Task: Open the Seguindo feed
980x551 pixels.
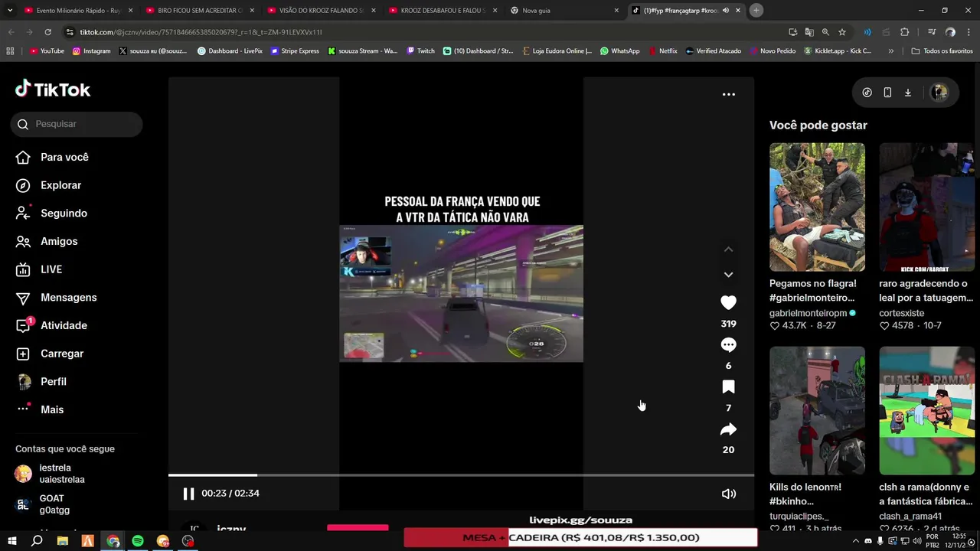Action: [x=51, y=214]
